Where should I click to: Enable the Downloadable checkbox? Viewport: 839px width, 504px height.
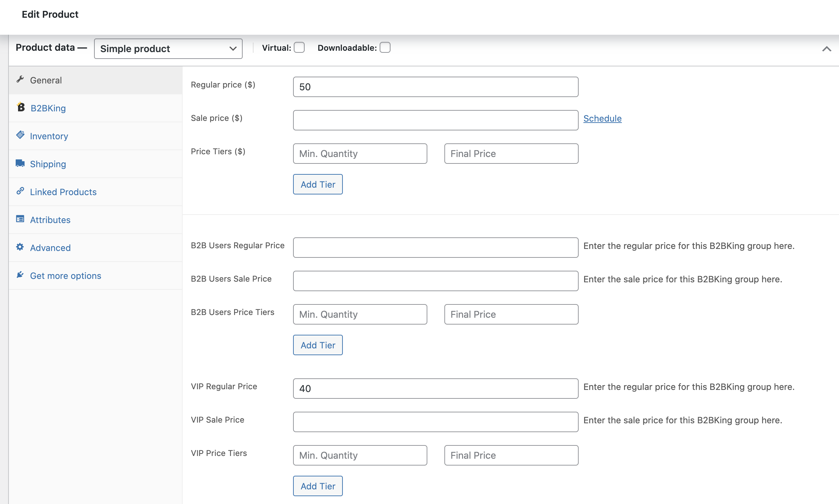pos(385,47)
